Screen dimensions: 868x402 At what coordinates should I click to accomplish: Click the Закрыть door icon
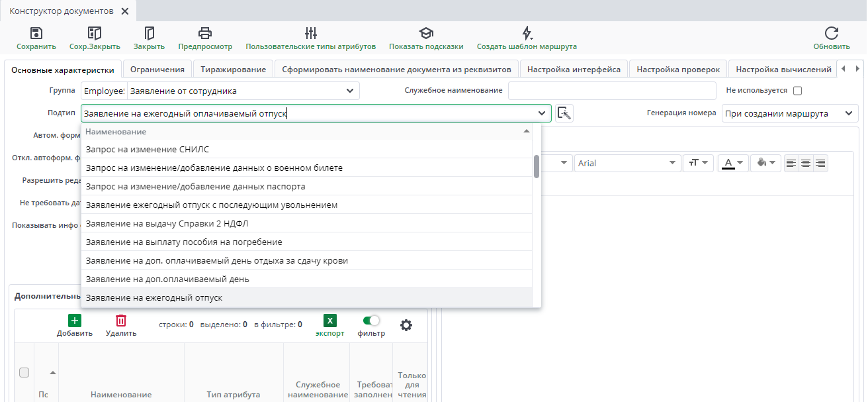[x=149, y=33]
